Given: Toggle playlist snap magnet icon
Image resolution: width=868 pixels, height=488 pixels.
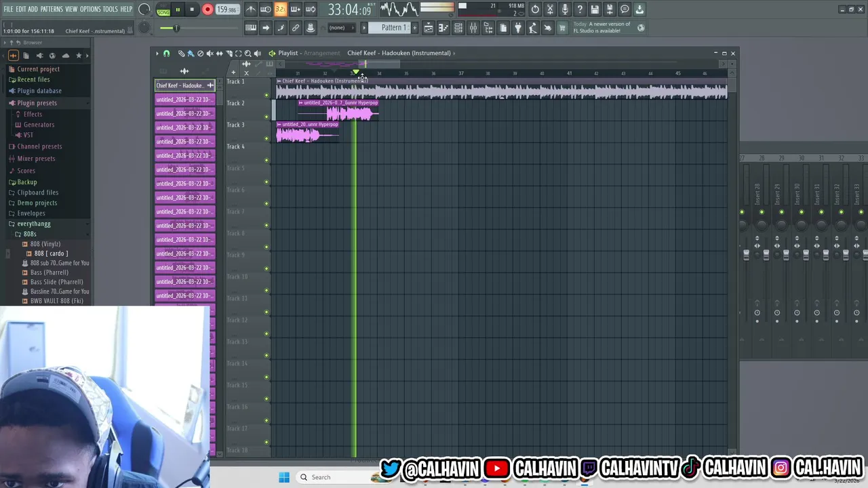Looking at the screenshot, I should (x=167, y=53).
